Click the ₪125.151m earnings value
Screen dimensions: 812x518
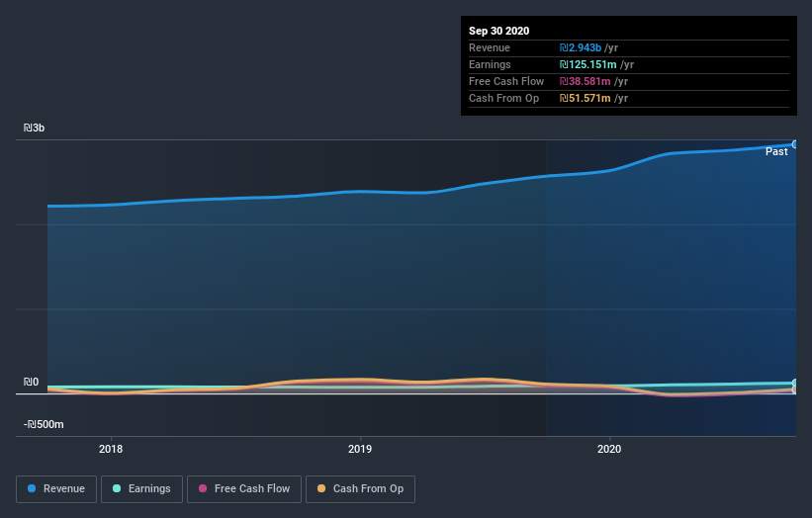coord(587,64)
